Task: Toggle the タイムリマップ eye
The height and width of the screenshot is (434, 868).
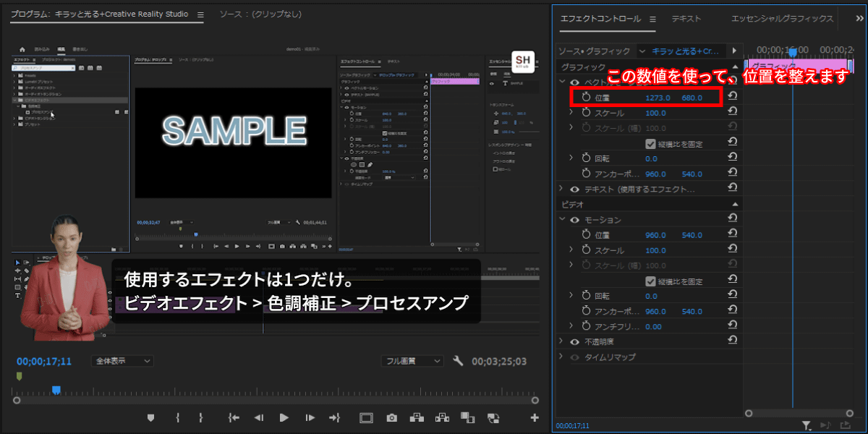Action: [575, 357]
